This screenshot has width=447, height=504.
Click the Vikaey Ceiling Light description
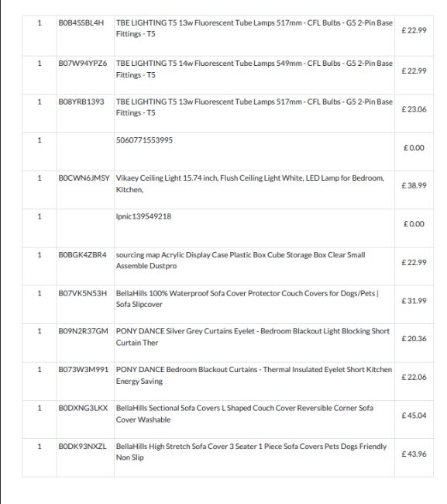click(249, 184)
